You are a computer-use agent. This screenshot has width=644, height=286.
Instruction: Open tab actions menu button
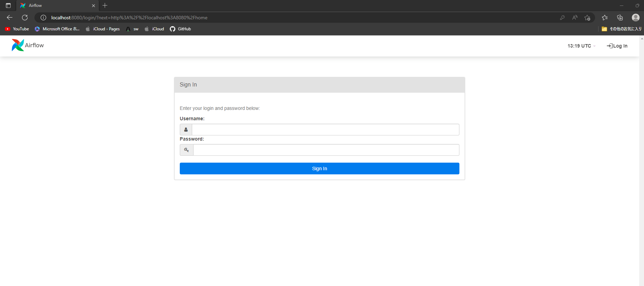8,6
